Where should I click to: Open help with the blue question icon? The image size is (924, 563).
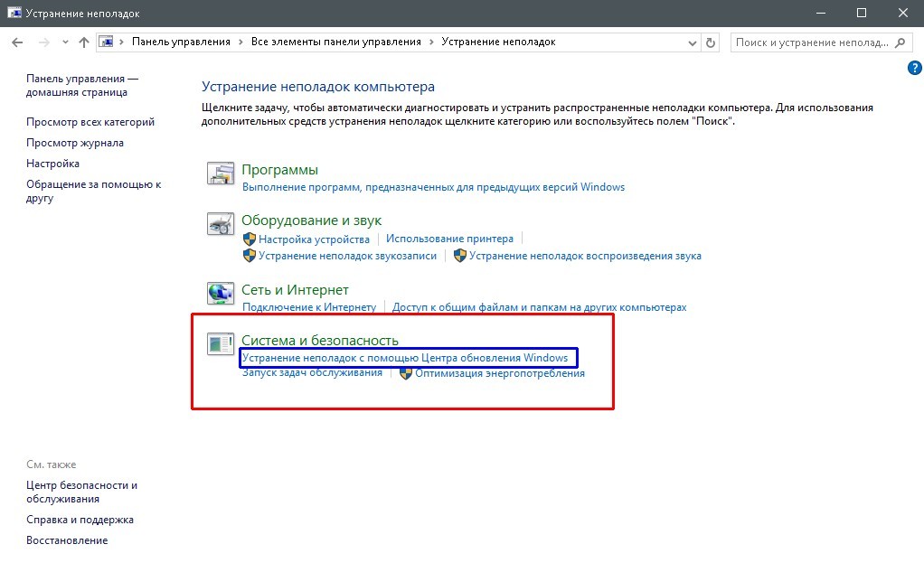[x=915, y=68]
